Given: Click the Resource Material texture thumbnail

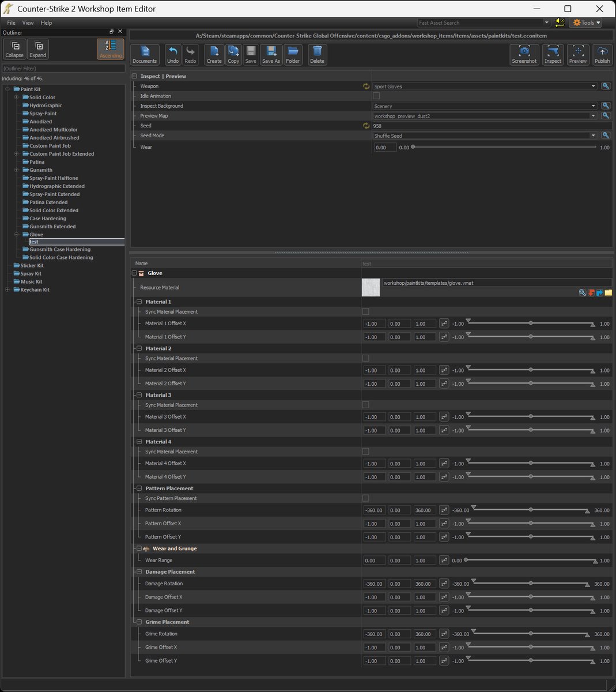Looking at the screenshot, I should (x=371, y=288).
